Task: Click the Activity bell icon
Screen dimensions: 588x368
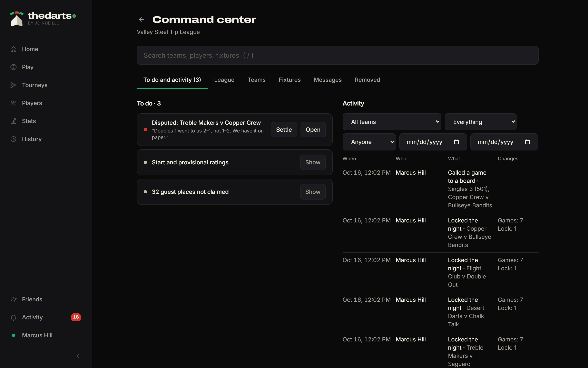Action: coord(14,317)
